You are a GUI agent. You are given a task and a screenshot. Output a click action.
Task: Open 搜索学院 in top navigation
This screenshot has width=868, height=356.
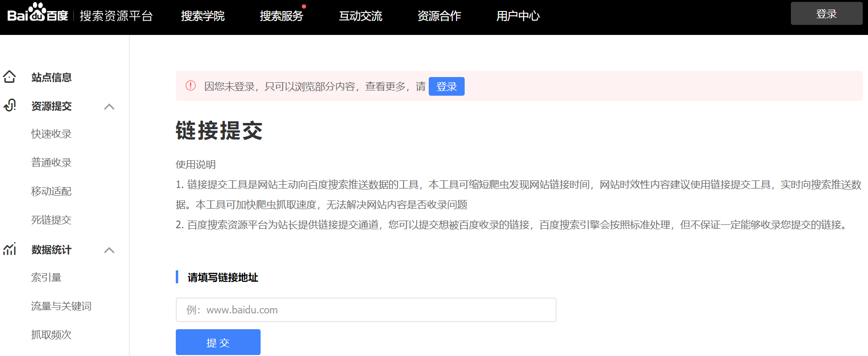[x=203, y=16]
